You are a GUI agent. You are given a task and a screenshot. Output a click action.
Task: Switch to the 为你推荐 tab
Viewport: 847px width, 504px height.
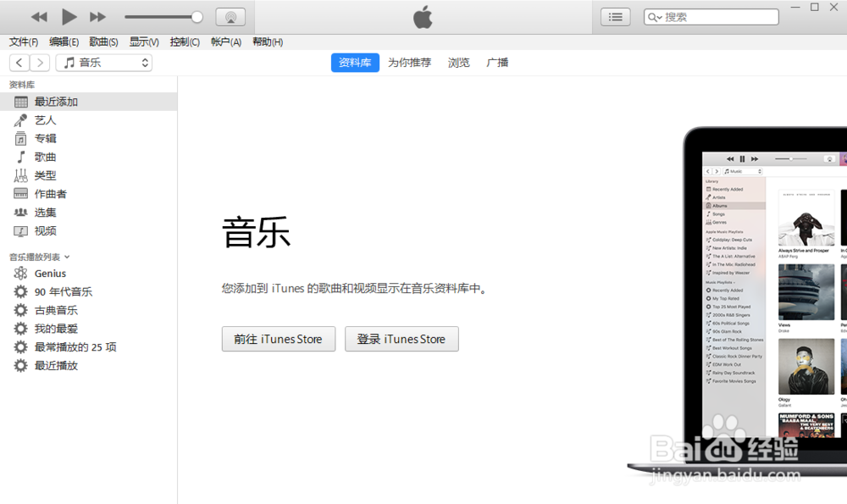point(409,63)
